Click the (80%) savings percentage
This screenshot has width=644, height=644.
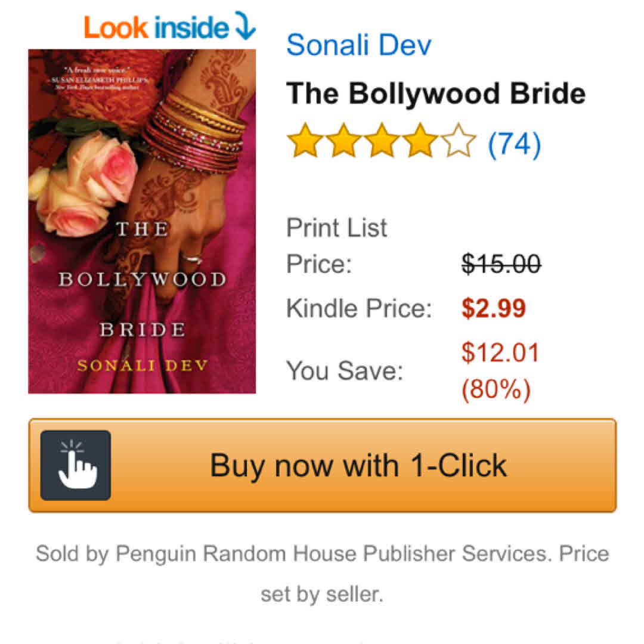(x=496, y=389)
